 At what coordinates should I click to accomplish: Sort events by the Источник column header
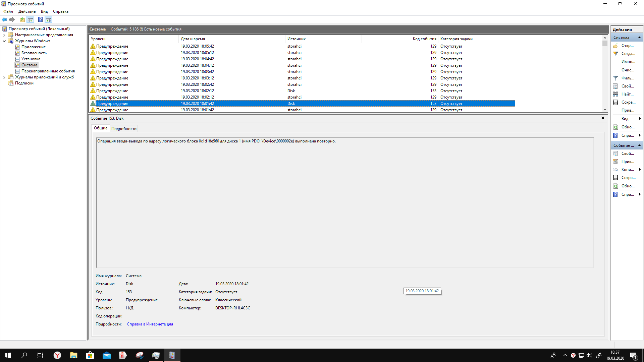[x=323, y=39]
